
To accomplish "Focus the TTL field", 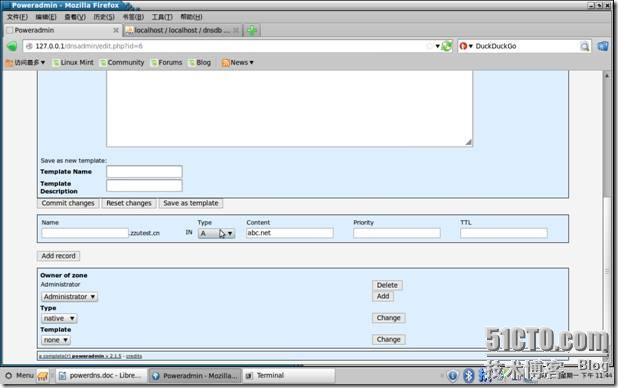I will click(x=504, y=233).
